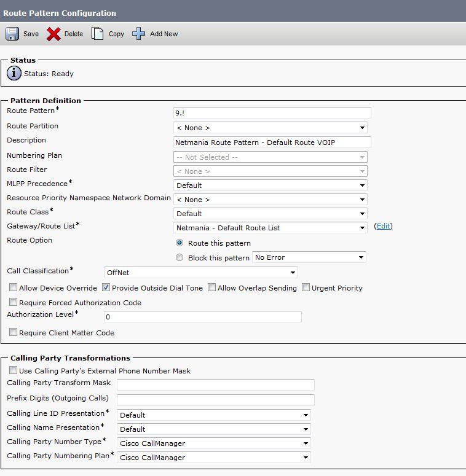Check the Urgent Priority checkbox
This screenshot has width=466, height=476.
306,287
